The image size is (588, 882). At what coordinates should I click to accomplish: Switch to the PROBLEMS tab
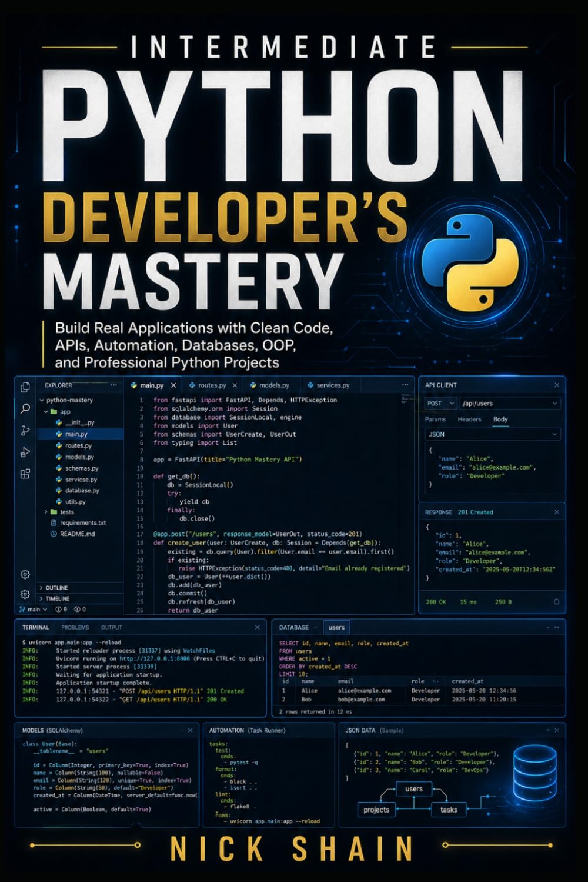tap(75, 628)
